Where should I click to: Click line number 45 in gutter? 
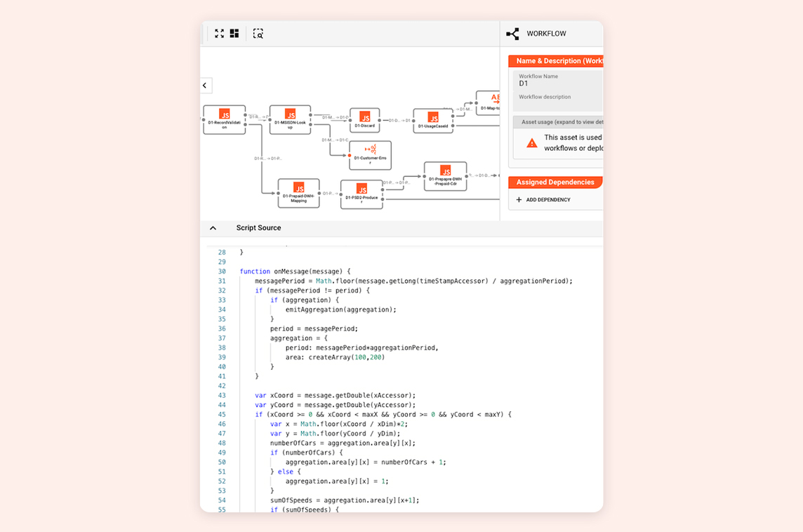pos(222,415)
